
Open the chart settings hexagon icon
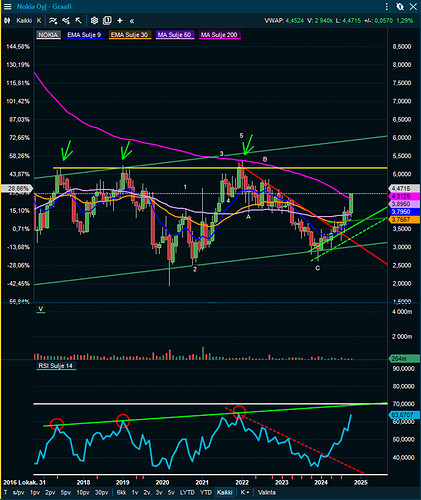click(x=94, y=21)
